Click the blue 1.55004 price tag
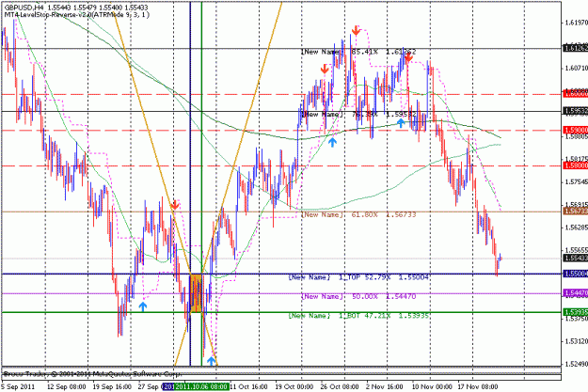 pos(576,274)
